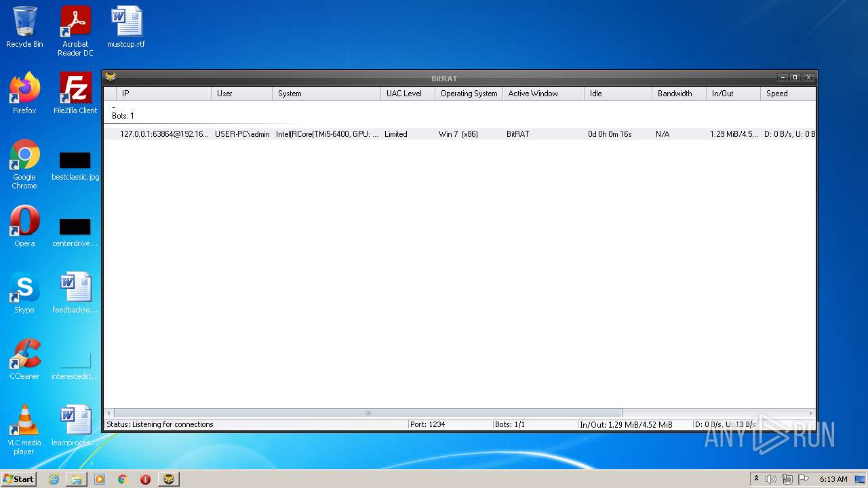Launch CCleaner desktop shortcut
This screenshot has height=488, width=868.
pos(24,359)
